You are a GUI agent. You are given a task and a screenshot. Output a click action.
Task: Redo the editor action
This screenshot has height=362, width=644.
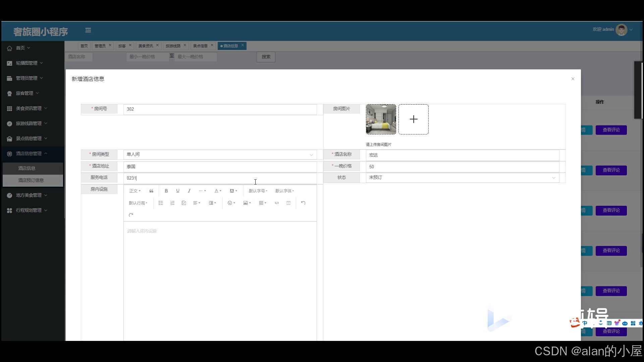(x=131, y=215)
